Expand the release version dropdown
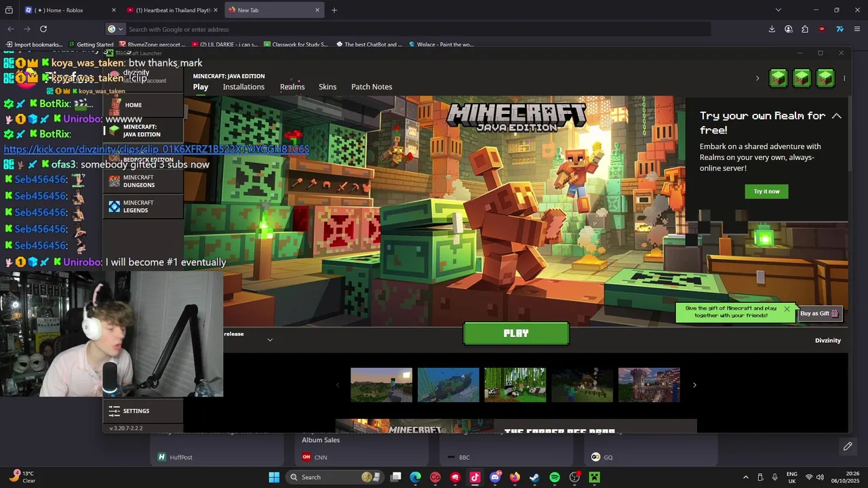Screen dimensions: 868x488 [x=270, y=340]
